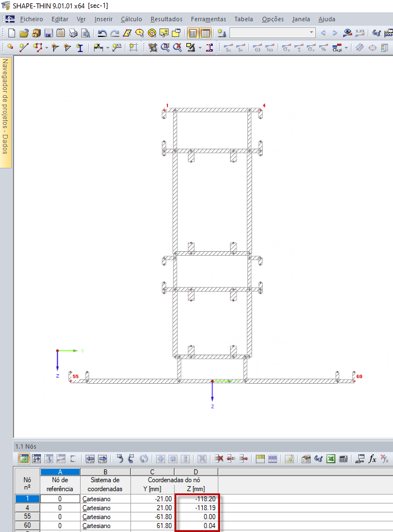Click the Print icon
Viewport: 393px width, 532px height.
coord(73,33)
